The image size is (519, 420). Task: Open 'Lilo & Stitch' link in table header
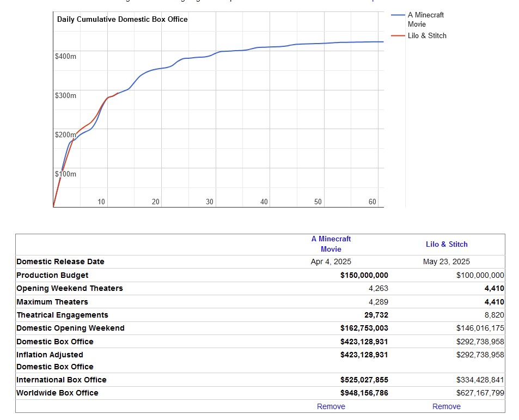(447, 245)
